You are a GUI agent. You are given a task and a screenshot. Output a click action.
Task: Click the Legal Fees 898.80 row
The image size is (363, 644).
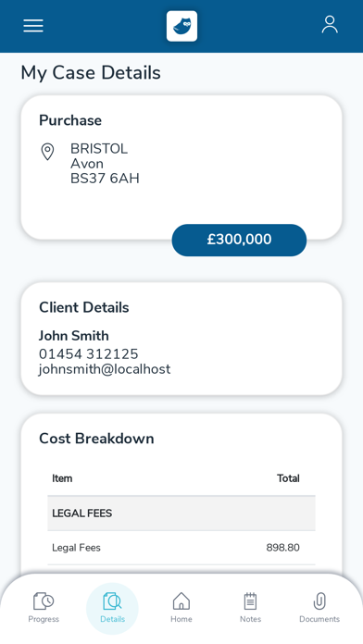pos(181,548)
